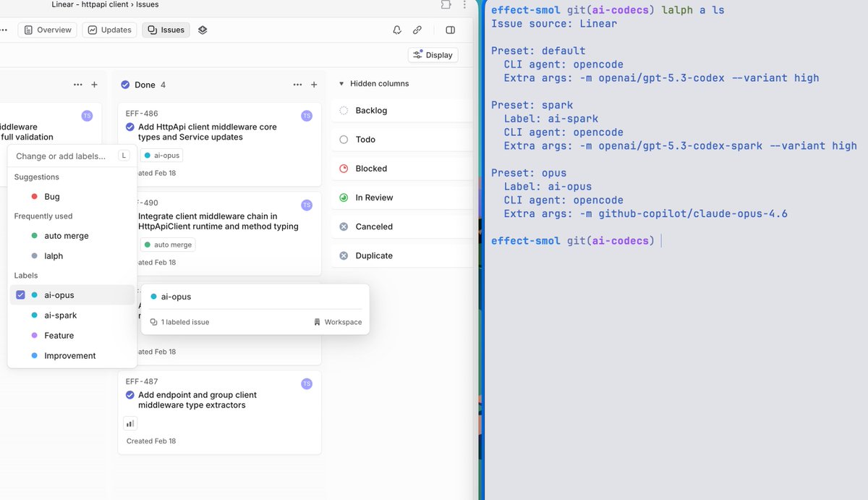Open the Done column three-dots menu

click(297, 85)
